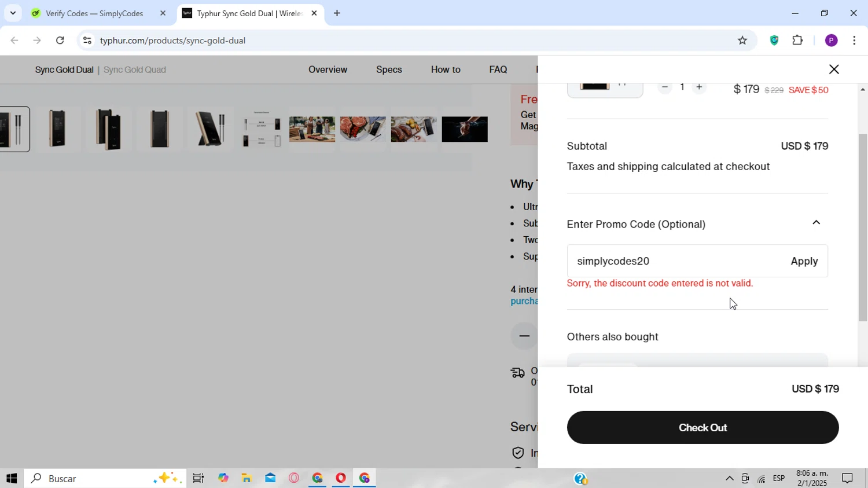This screenshot has width=868, height=488.
Task: Collapse the Enter Promo Code section chevron
Action: 816,223
